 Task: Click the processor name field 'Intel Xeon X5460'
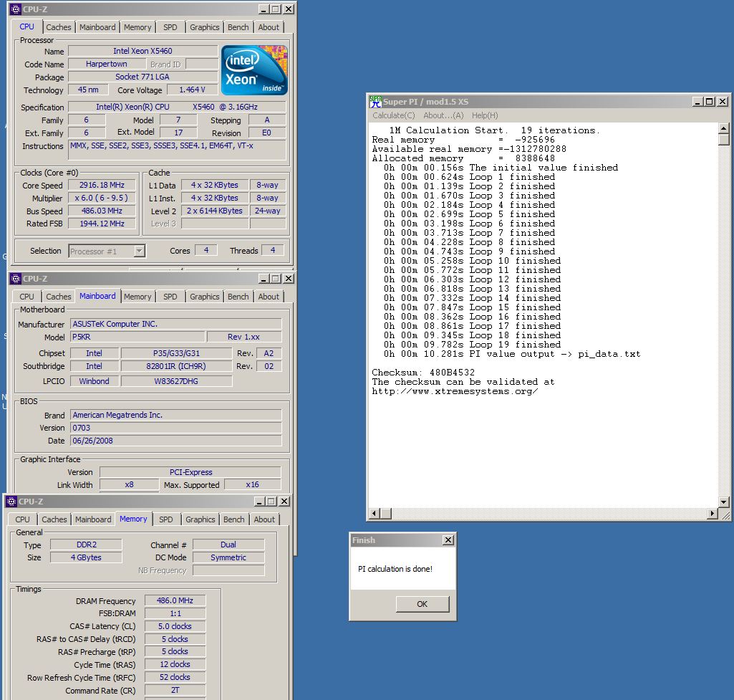pos(143,51)
